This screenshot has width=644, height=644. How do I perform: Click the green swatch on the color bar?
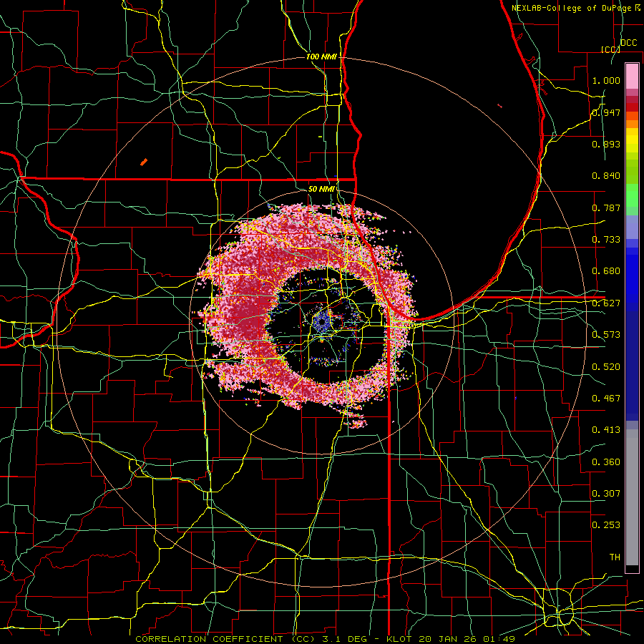point(632,195)
